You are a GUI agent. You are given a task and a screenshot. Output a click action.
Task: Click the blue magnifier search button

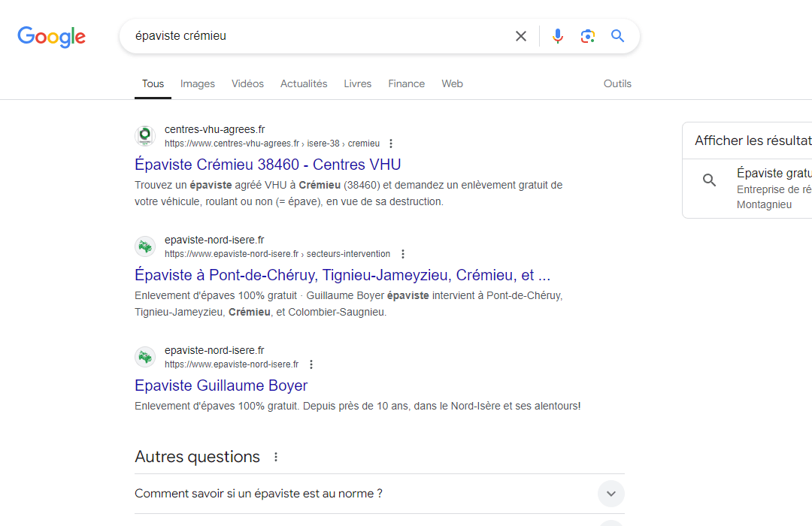(x=617, y=36)
